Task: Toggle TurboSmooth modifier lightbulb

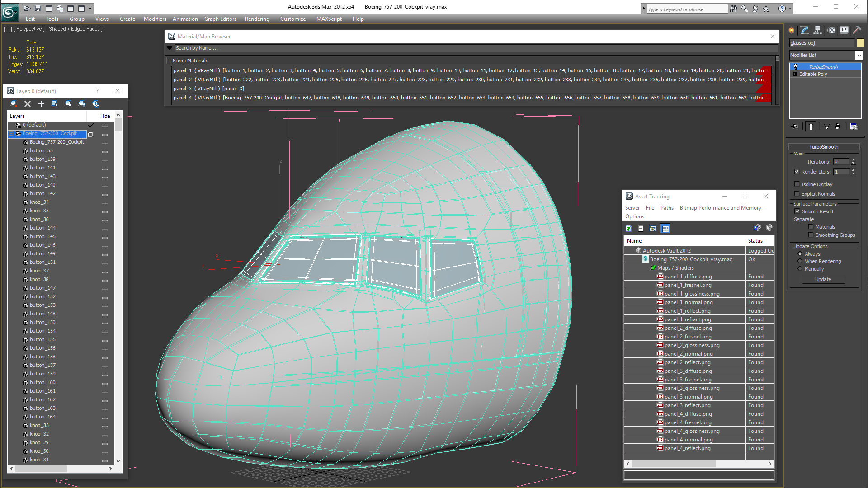Action: (x=796, y=67)
